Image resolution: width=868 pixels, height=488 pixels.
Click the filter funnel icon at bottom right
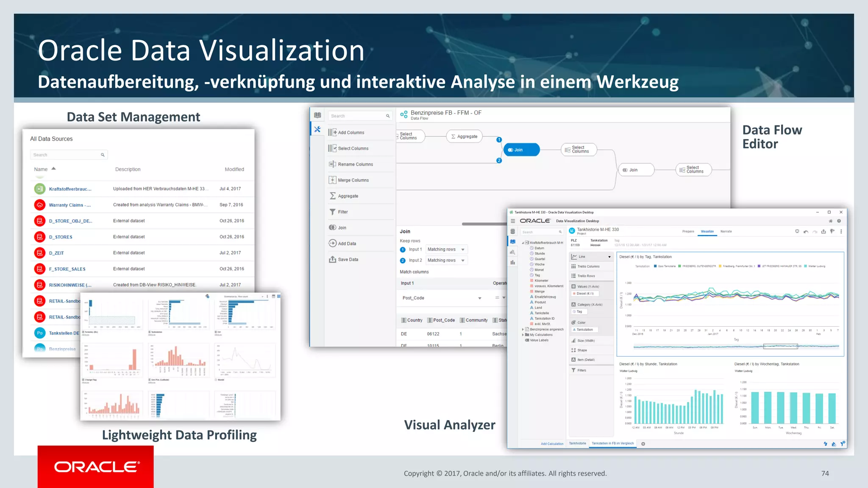pos(843,444)
